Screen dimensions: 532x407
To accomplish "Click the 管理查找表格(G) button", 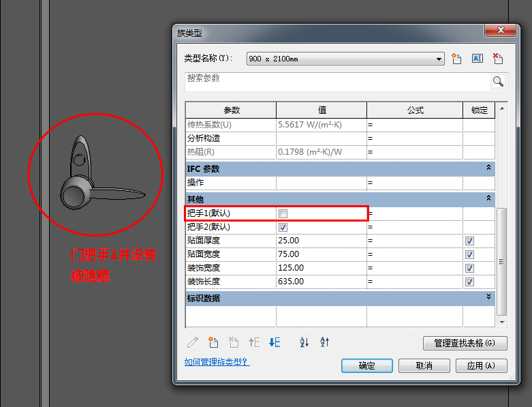I will pos(465,343).
